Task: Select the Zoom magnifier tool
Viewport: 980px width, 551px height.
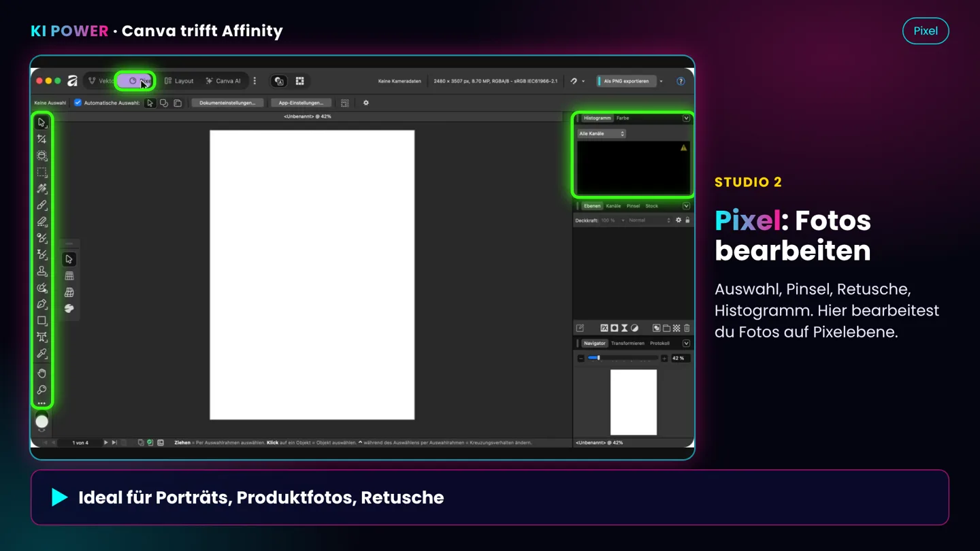Action: (42, 390)
